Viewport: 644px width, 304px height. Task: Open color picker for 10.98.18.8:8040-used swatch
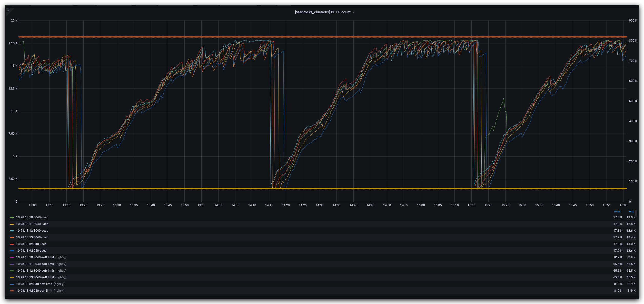pos(12,244)
